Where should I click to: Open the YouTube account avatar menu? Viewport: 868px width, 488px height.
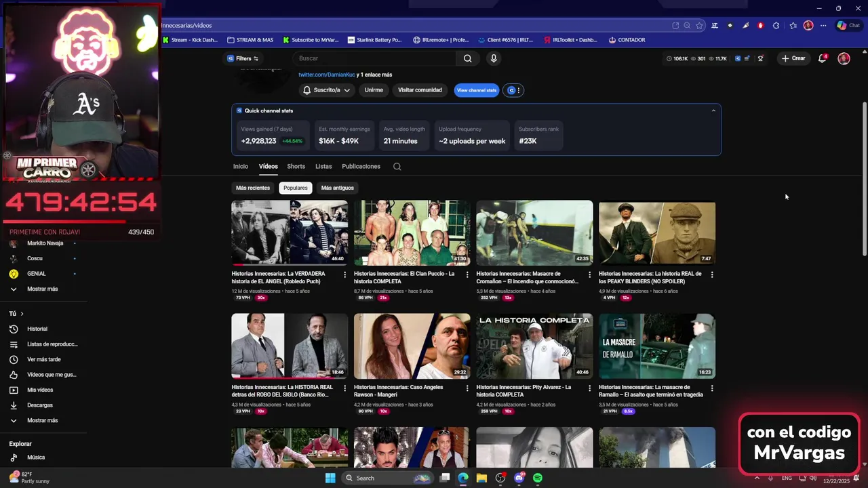click(844, 58)
